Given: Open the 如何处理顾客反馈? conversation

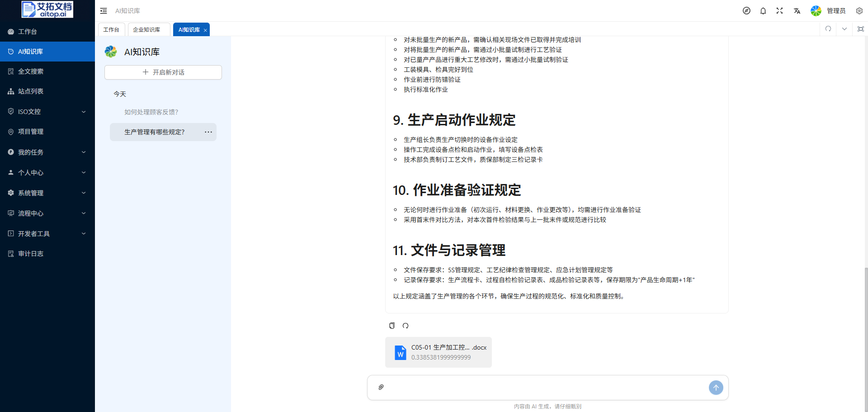Looking at the screenshot, I should (151, 112).
